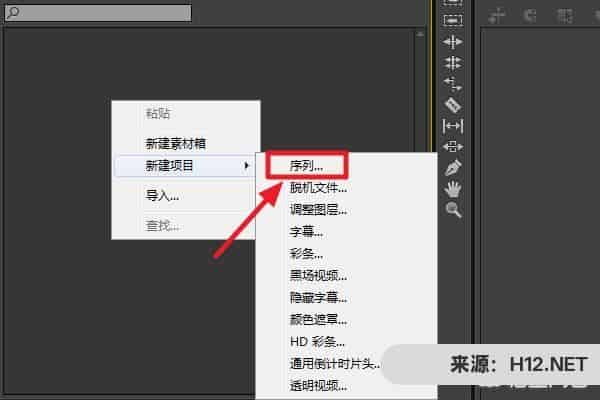
Task: Select the Ripple Edit tool
Action: point(453,41)
